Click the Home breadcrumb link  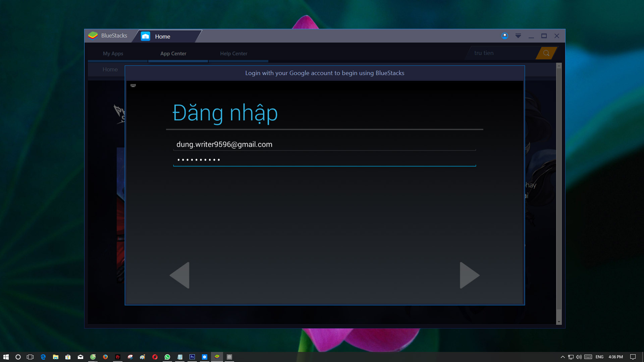click(110, 69)
